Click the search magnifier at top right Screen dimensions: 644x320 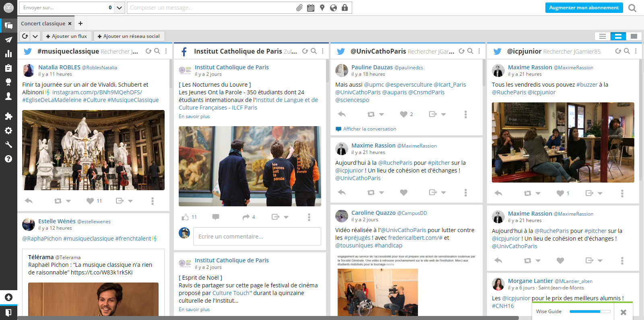coord(632,8)
